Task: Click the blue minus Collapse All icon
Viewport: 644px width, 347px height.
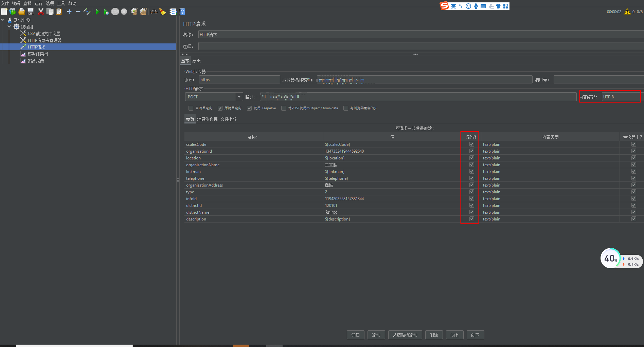Action: coord(78,12)
